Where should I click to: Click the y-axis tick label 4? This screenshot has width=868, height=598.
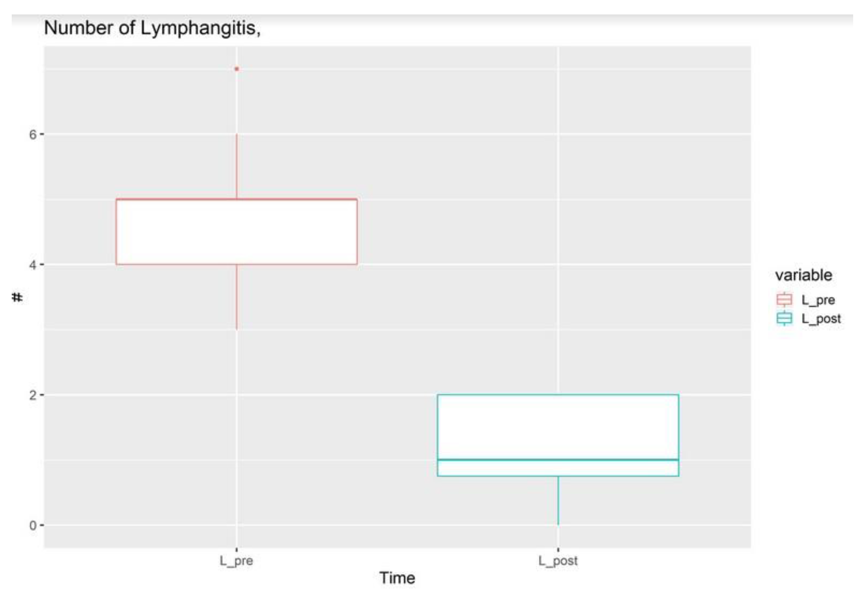click(x=32, y=265)
